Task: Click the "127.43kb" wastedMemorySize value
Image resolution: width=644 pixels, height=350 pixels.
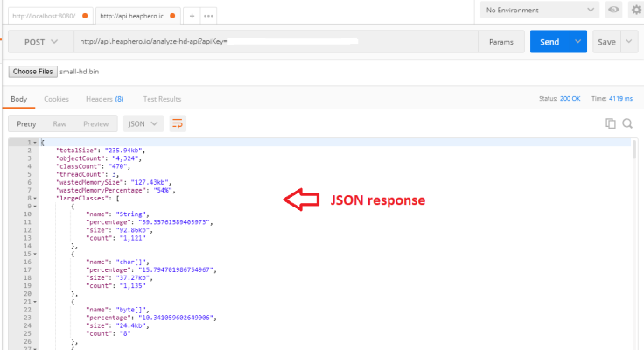Action: pyautogui.click(x=150, y=182)
